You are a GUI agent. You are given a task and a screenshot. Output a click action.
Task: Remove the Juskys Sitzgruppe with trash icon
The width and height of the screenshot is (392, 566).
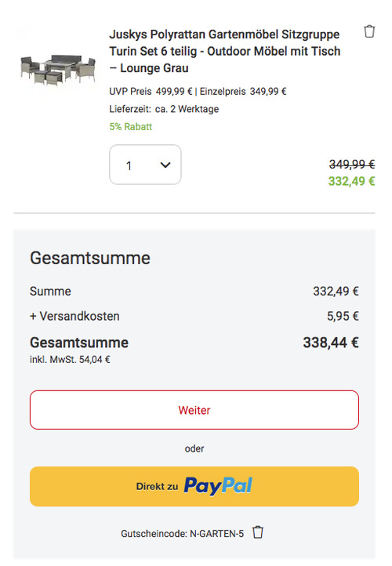click(369, 31)
